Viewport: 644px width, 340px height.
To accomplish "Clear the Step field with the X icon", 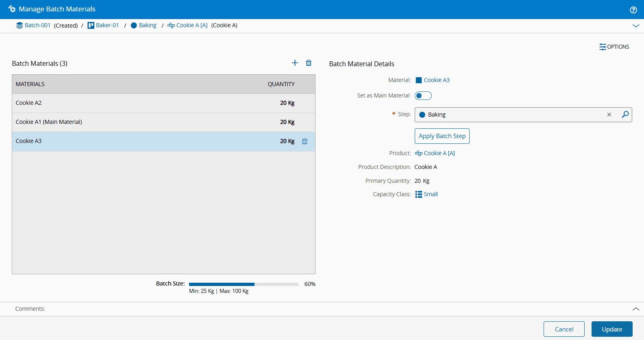I will pyautogui.click(x=609, y=115).
